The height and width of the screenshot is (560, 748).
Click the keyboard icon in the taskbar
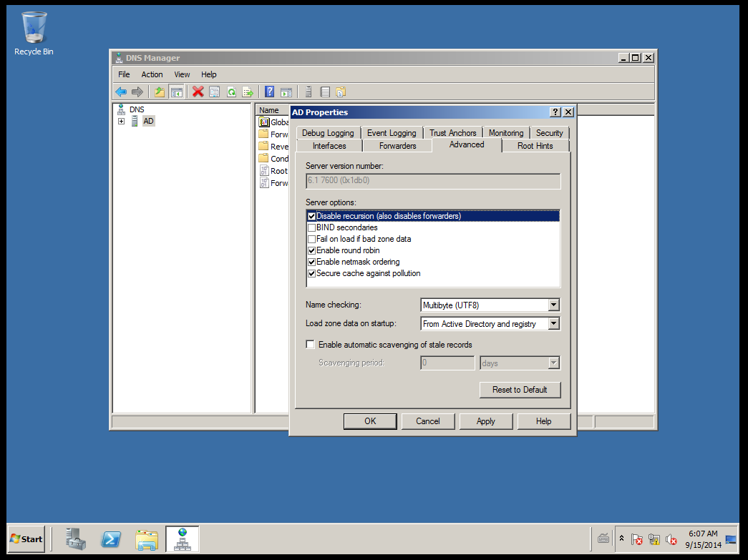603,539
